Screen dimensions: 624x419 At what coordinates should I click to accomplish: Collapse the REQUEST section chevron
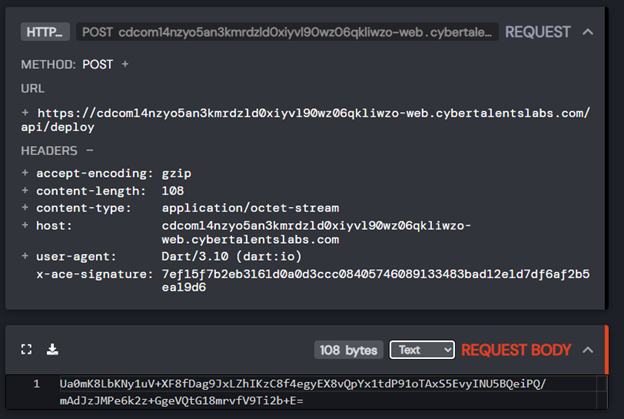click(x=588, y=32)
